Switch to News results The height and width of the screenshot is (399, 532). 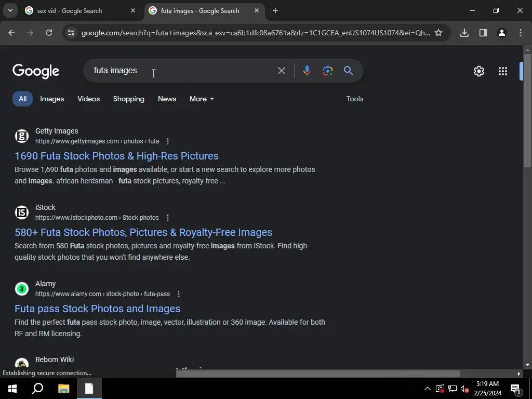click(167, 99)
